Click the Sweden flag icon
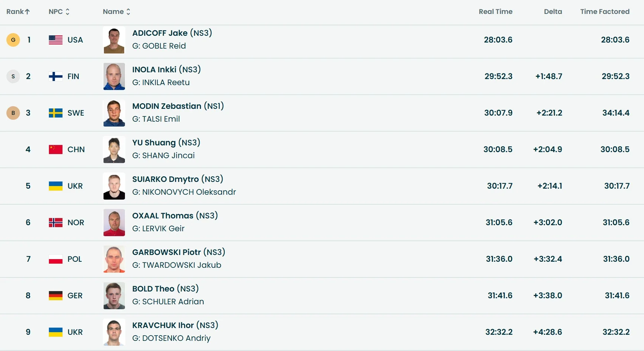644x351 pixels. click(56, 113)
